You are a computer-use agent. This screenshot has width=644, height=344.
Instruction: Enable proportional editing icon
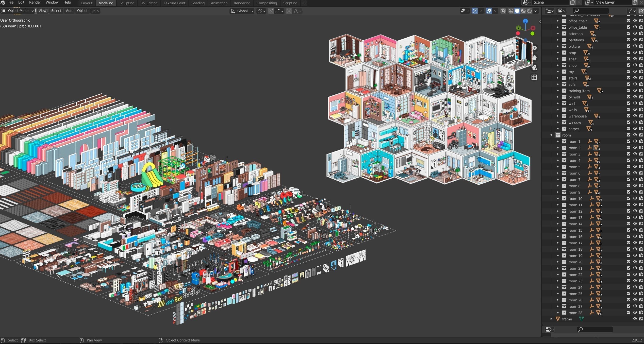pyautogui.click(x=289, y=11)
